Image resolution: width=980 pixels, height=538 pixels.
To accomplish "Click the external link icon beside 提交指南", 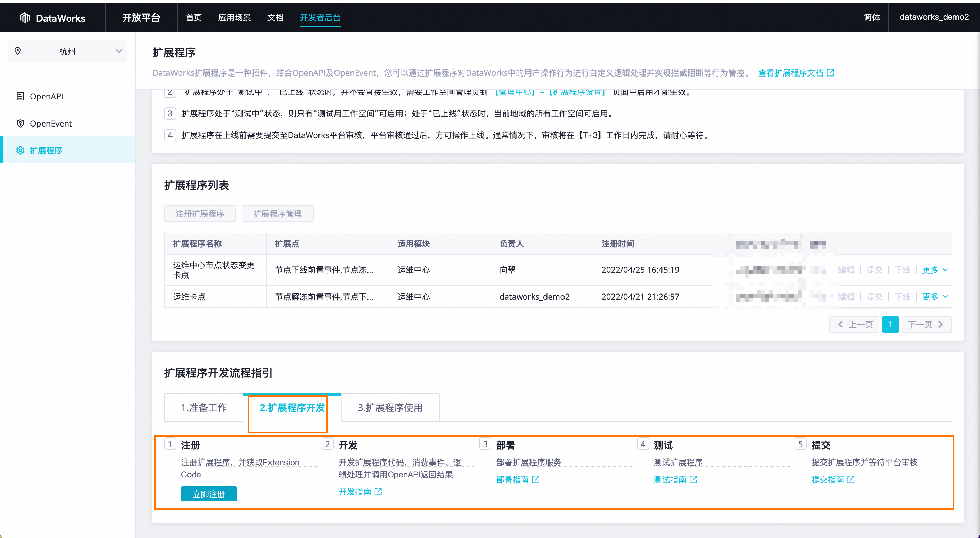I will tap(851, 480).
